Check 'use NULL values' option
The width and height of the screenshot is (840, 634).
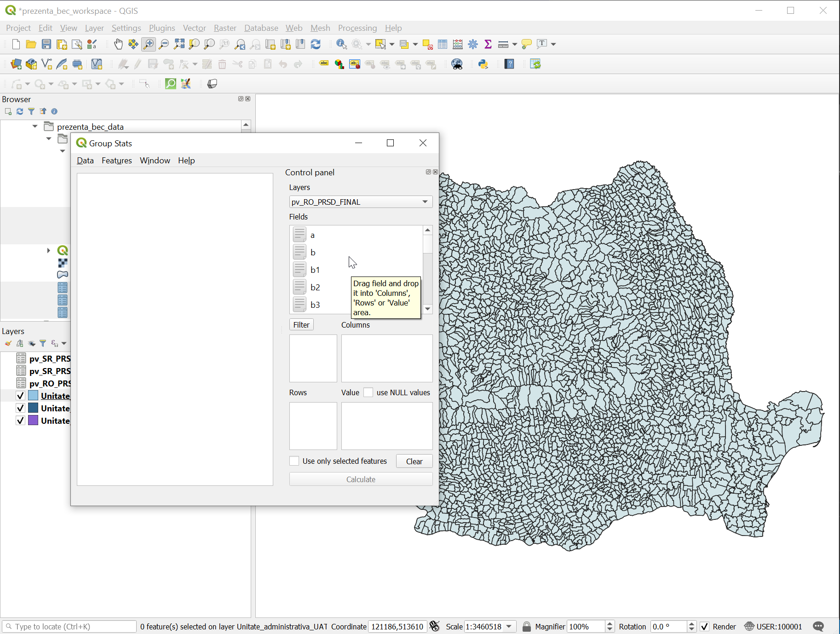[368, 392]
